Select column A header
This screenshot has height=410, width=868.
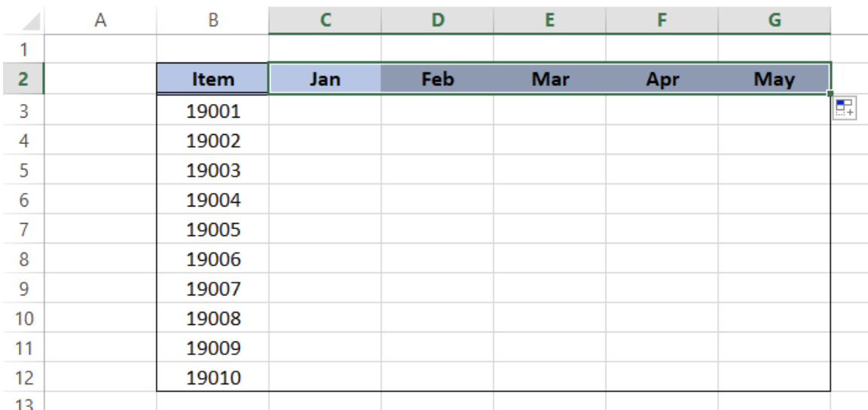coord(100,20)
